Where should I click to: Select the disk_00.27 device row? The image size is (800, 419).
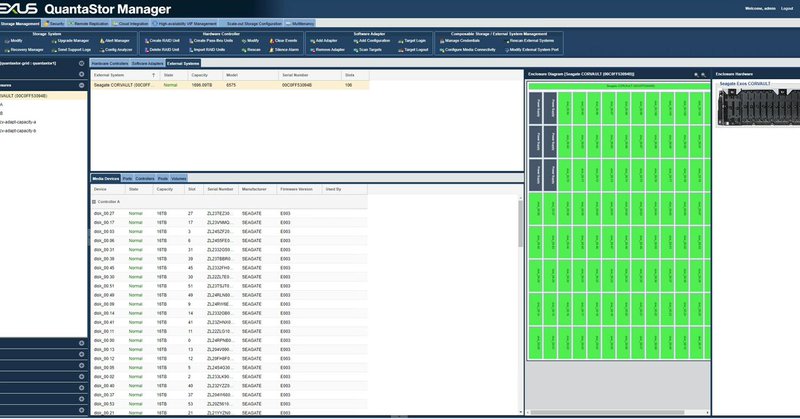(x=229, y=213)
